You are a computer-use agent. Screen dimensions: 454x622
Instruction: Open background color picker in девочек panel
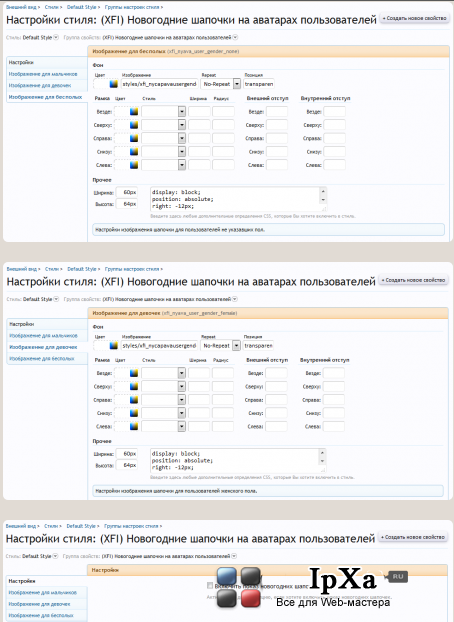pos(114,346)
